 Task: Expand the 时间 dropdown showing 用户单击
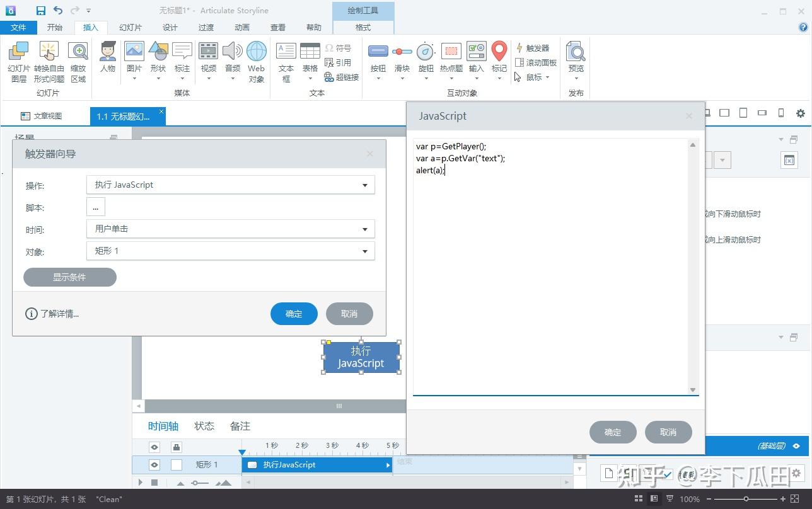[x=230, y=229]
